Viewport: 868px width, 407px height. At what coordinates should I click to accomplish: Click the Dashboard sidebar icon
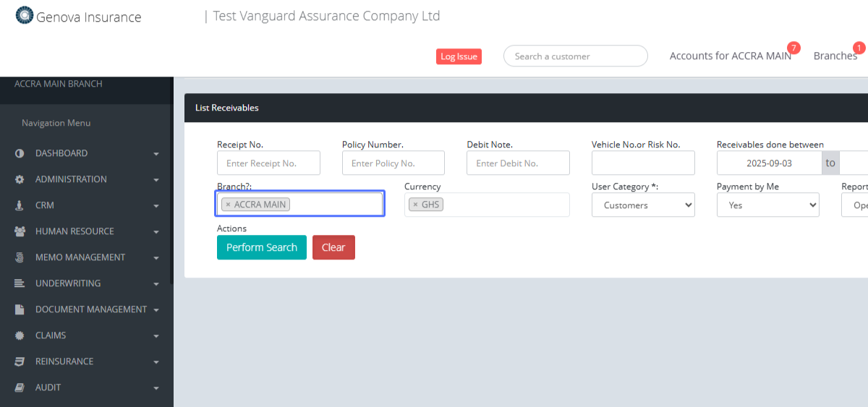(x=20, y=153)
